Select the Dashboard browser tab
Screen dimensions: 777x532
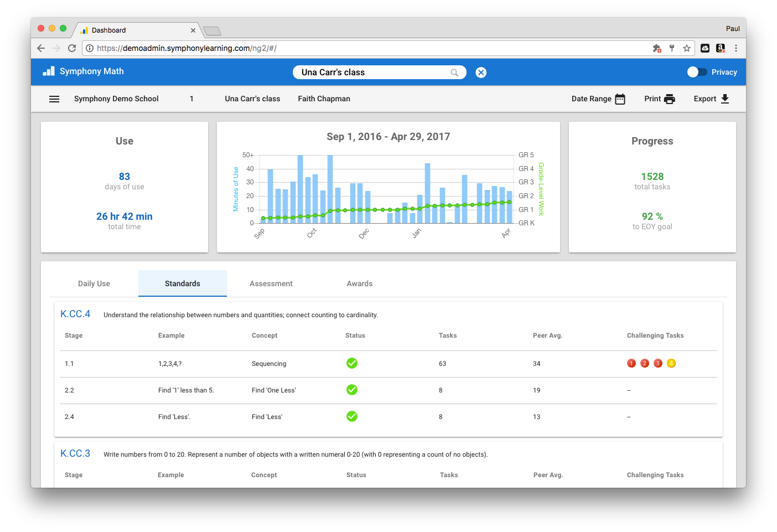point(137,30)
